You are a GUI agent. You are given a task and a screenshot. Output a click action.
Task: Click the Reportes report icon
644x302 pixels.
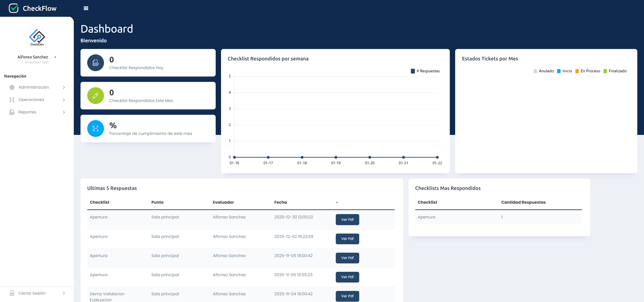12,112
